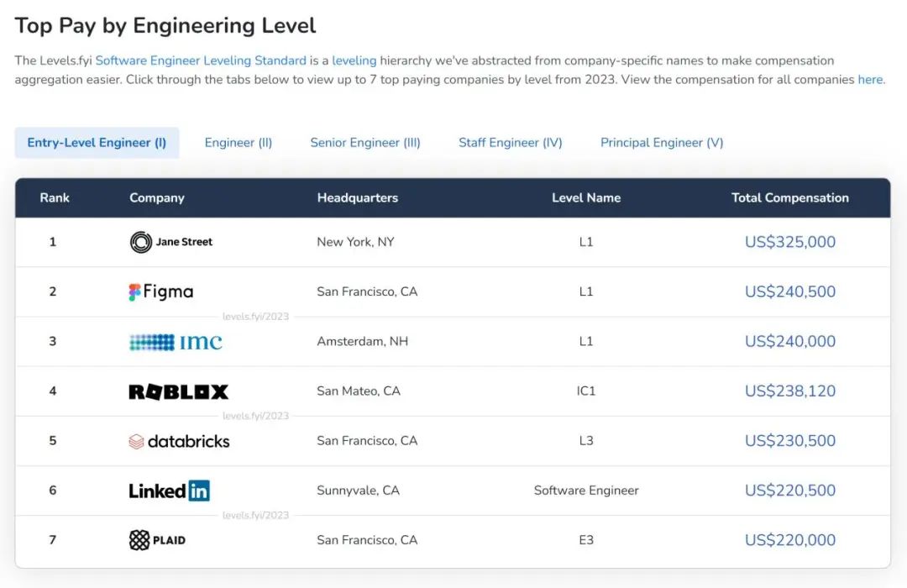Click the 'here' link for all companies
The width and height of the screenshot is (907, 588).
(x=870, y=79)
